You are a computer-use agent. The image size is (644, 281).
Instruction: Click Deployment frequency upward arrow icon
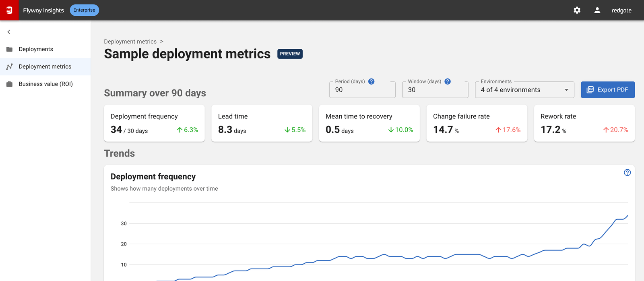click(x=180, y=130)
